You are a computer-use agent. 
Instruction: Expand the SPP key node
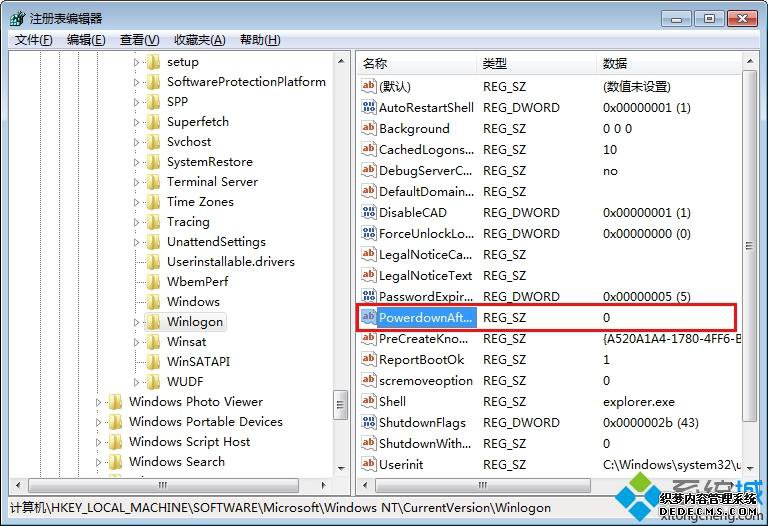point(137,102)
